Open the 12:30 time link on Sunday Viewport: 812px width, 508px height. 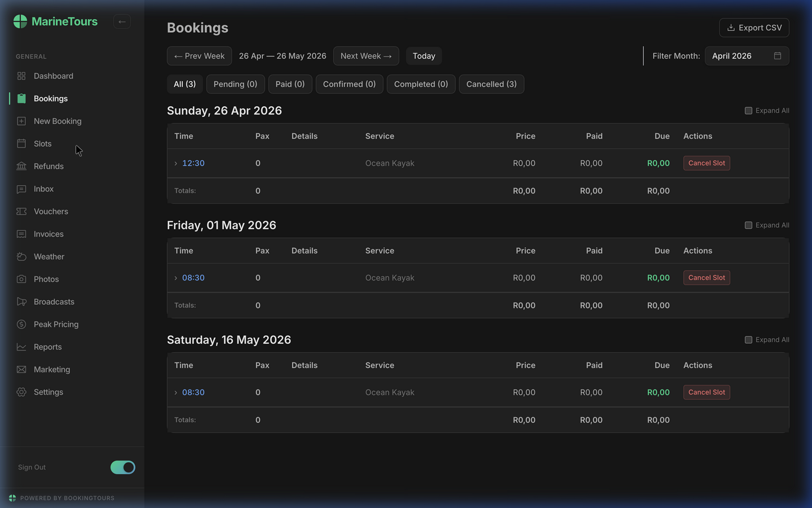193,163
